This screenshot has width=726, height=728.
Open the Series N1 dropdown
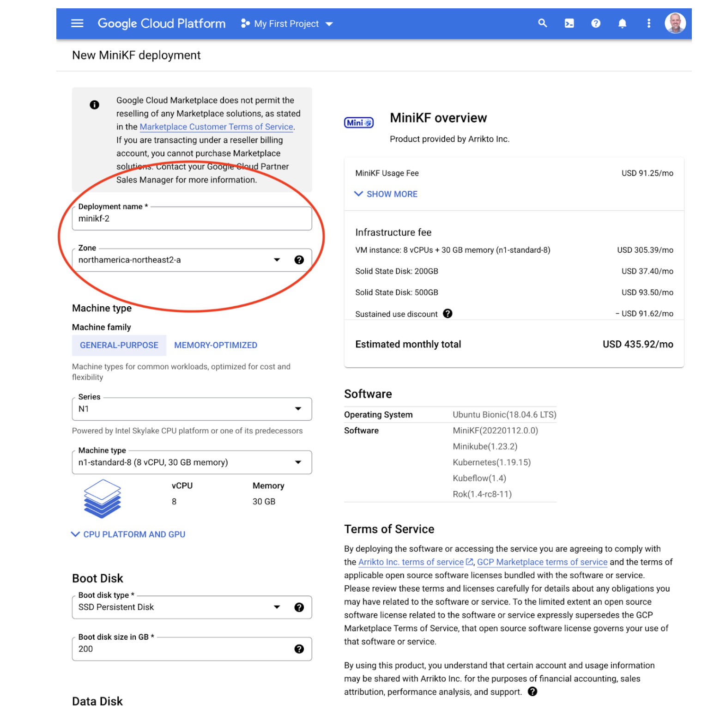tap(192, 409)
